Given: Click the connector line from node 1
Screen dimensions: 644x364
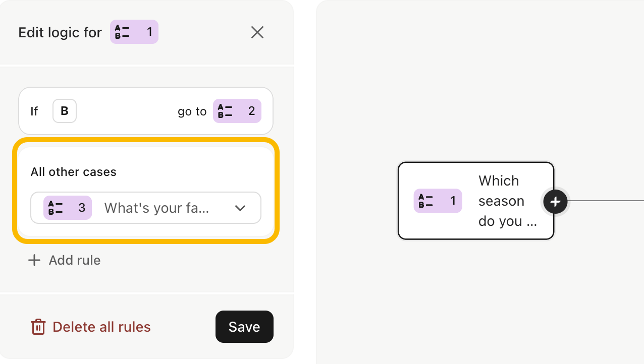Looking at the screenshot, I should tap(606, 201).
